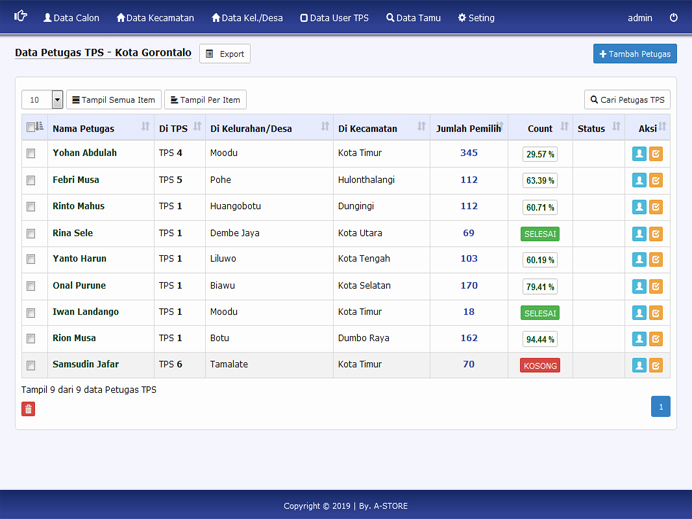Open Data Kecamatan menu
Image resolution: width=692 pixels, height=519 pixels.
point(155,18)
